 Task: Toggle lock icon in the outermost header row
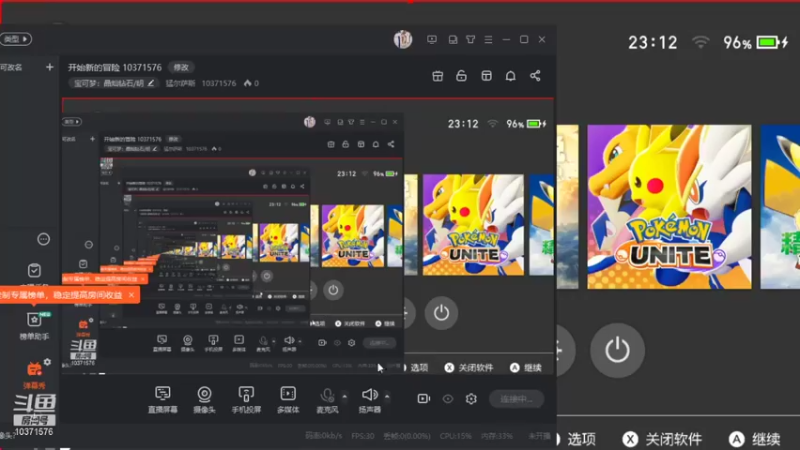click(x=461, y=76)
